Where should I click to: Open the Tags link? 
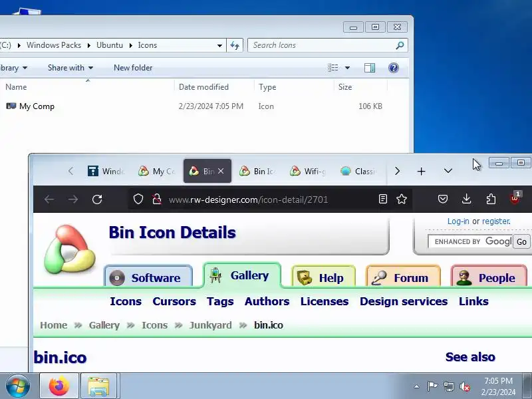[x=220, y=301]
